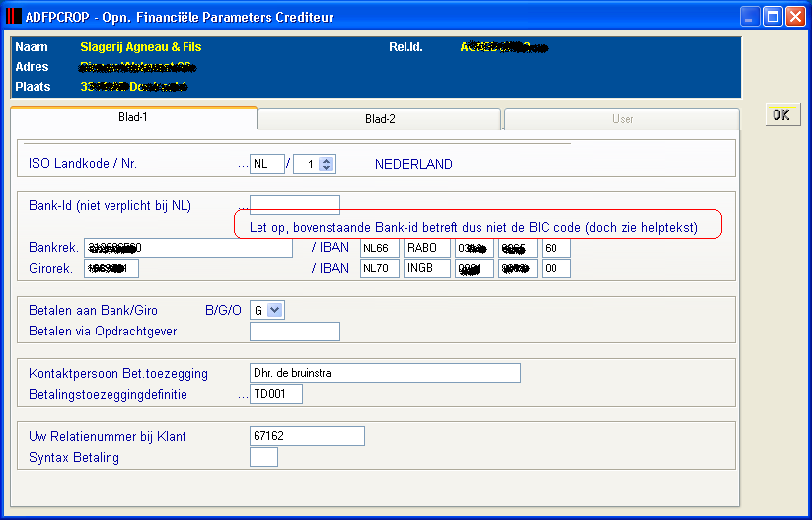Click the OK button
Viewport: 812px width, 520px height.
click(782, 114)
